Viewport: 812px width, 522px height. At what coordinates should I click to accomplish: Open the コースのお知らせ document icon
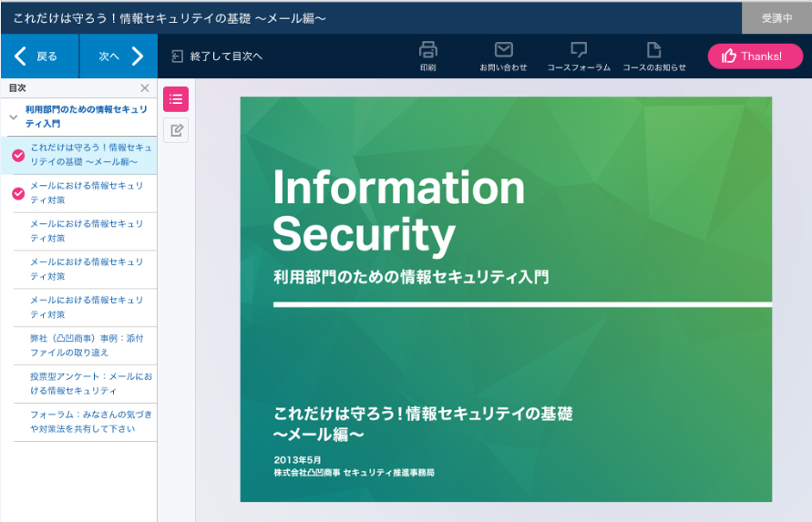[x=653, y=50]
